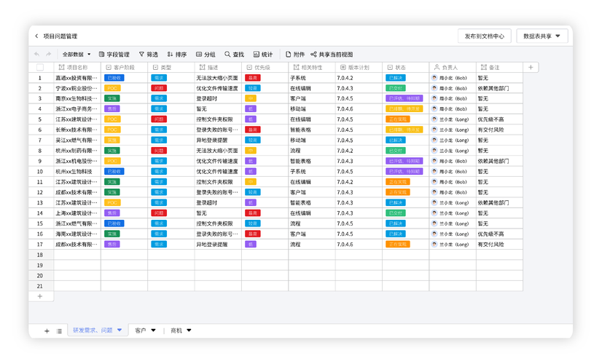Image resolution: width=602 pixels, height=364 pixels.
Task: Switch to the 客户 sheet tab
Action: click(x=141, y=331)
